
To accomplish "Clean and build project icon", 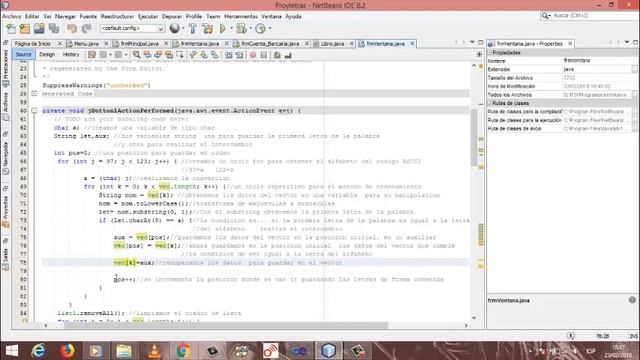I will pos(207,29).
